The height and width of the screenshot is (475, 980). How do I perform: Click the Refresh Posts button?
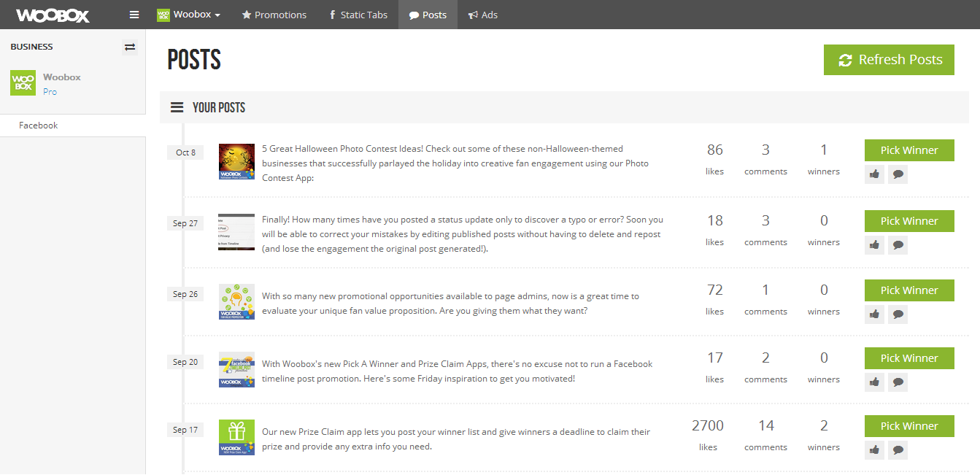[889, 60]
